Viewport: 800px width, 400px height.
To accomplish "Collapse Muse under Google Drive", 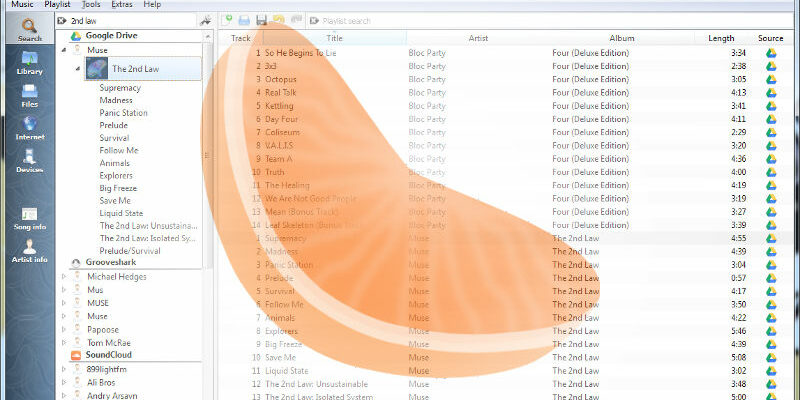I will [x=64, y=50].
